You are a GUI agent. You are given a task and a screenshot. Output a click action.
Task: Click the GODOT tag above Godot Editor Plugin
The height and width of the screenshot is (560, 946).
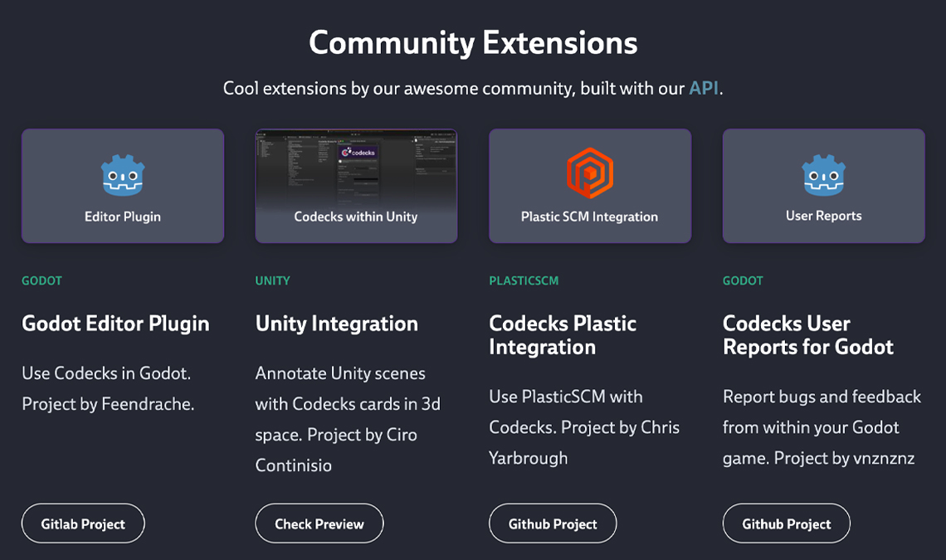click(41, 280)
